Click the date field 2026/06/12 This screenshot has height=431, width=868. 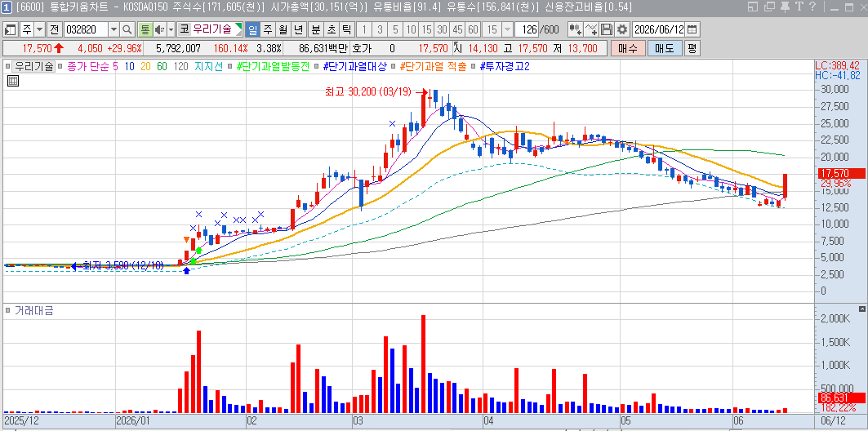[x=659, y=29]
